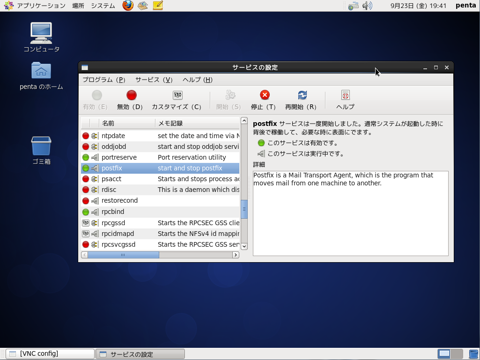Select the ntpdate service row
This screenshot has width=480, height=360.
coord(160,136)
